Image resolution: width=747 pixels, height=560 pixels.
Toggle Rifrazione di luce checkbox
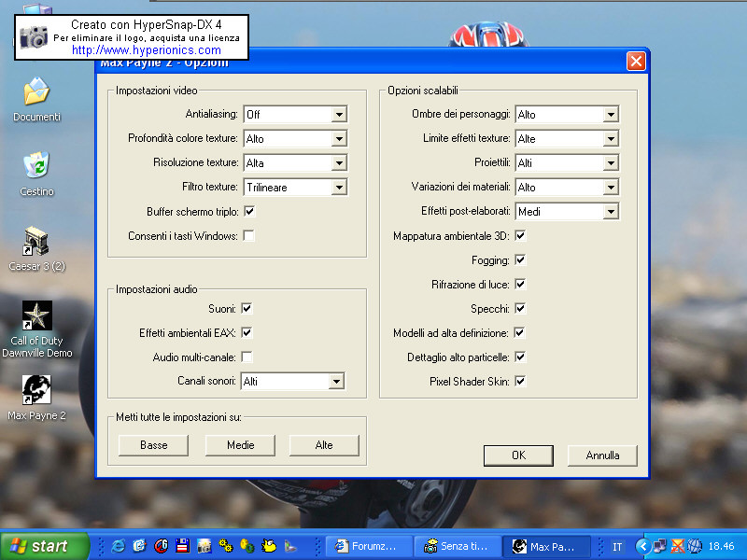[520, 284]
